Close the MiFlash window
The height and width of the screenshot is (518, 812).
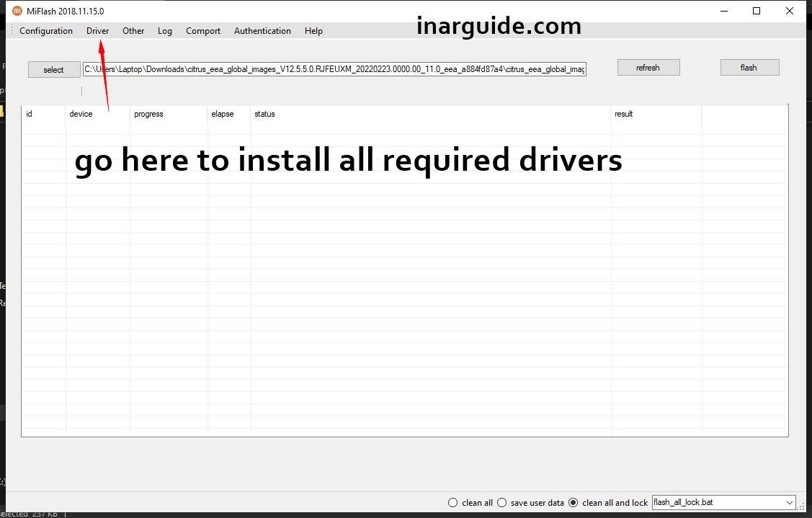(x=789, y=11)
